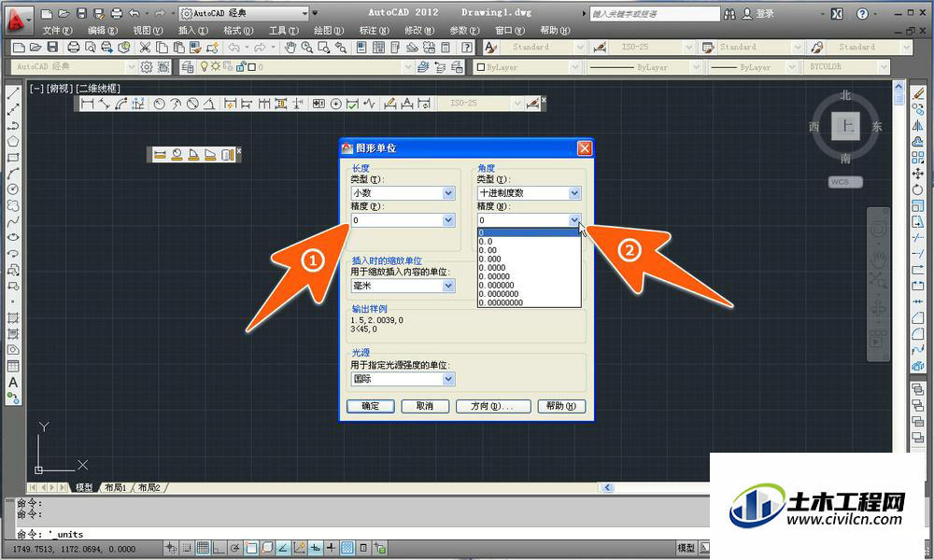Click the Pan hand tool icon
Image resolution: width=934 pixels, height=560 pixels.
tap(290, 47)
